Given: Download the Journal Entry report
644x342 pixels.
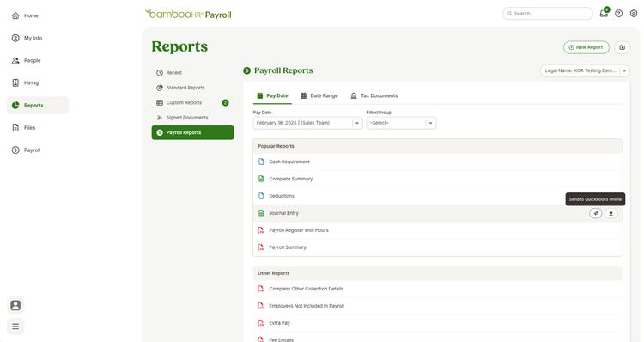Looking at the screenshot, I should pyautogui.click(x=611, y=213).
